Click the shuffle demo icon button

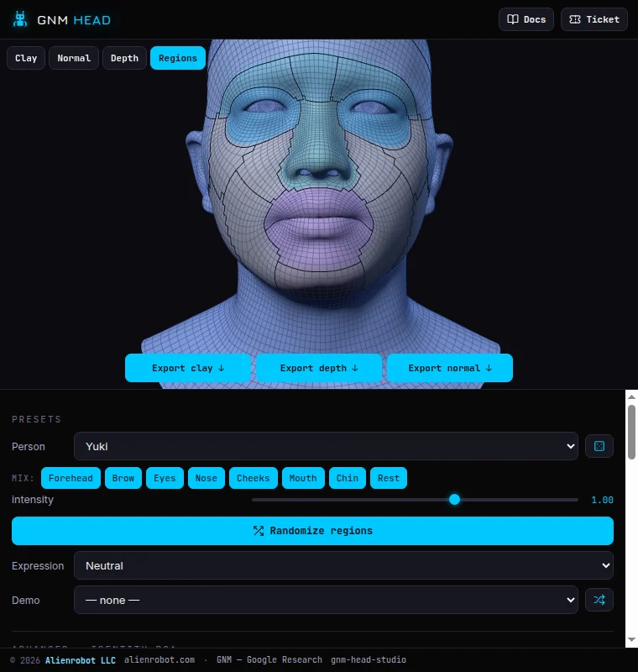[x=599, y=600]
